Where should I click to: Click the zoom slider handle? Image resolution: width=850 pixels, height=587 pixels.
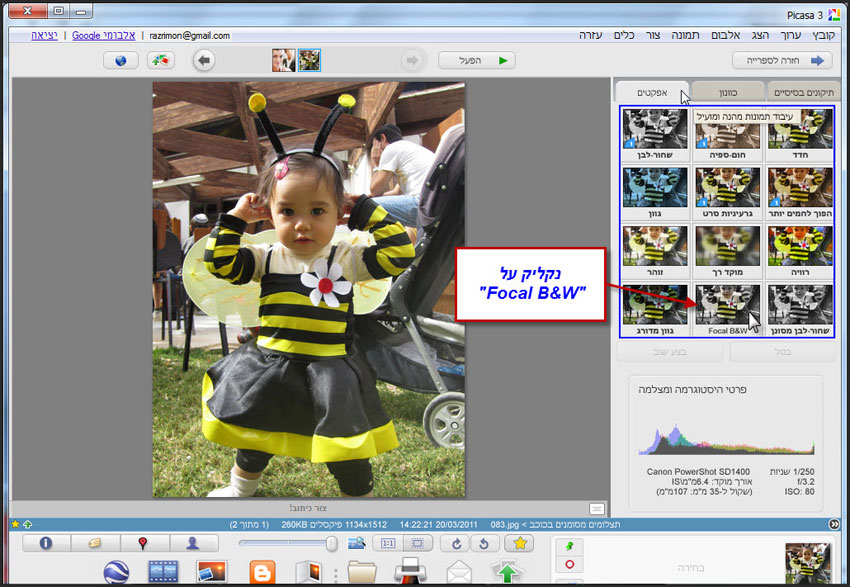pyautogui.click(x=331, y=543)
